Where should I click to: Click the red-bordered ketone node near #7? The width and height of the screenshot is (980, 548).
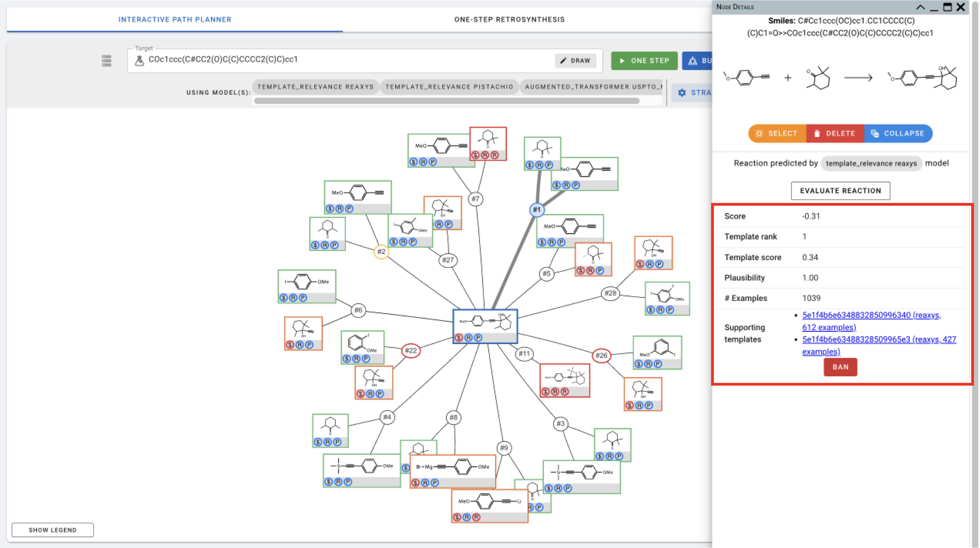(x=488, y=144)
